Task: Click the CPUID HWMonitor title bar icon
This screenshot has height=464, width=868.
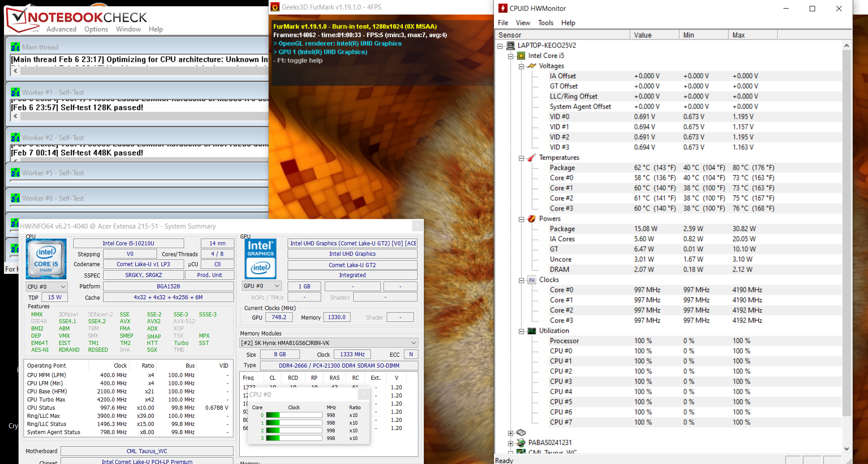Action: pos(503,8)
